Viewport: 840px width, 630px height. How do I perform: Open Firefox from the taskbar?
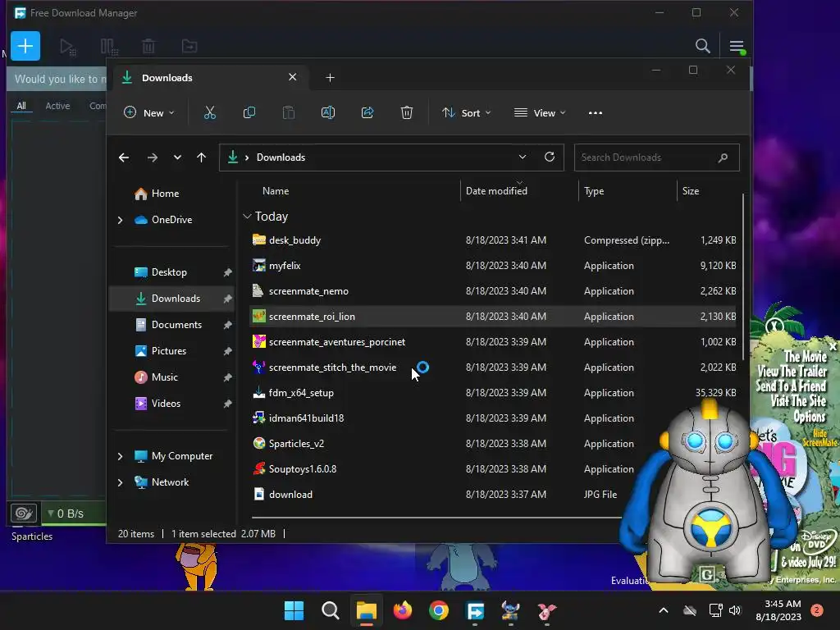[402, 610]
